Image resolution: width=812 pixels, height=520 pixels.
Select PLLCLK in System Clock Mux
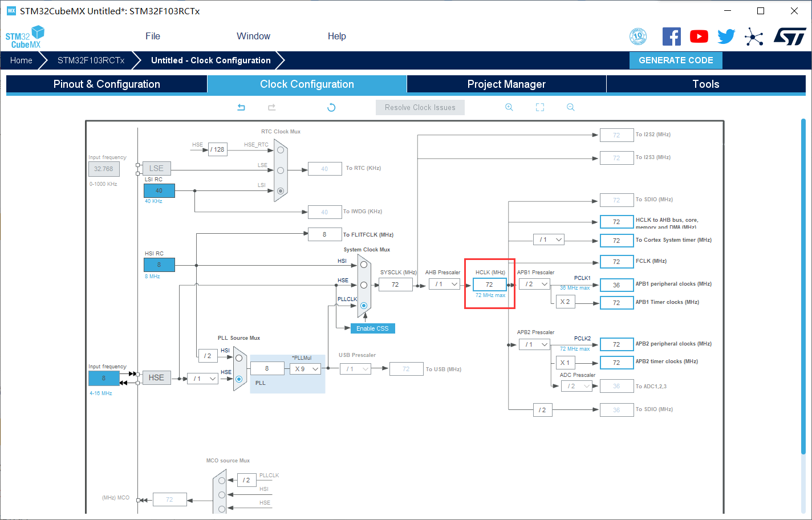[364, 306]
